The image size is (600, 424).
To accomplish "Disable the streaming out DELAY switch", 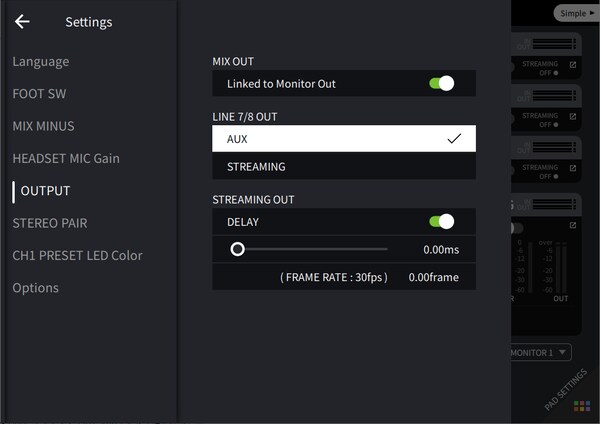I will pyautogui.click(x=440, y=221).
